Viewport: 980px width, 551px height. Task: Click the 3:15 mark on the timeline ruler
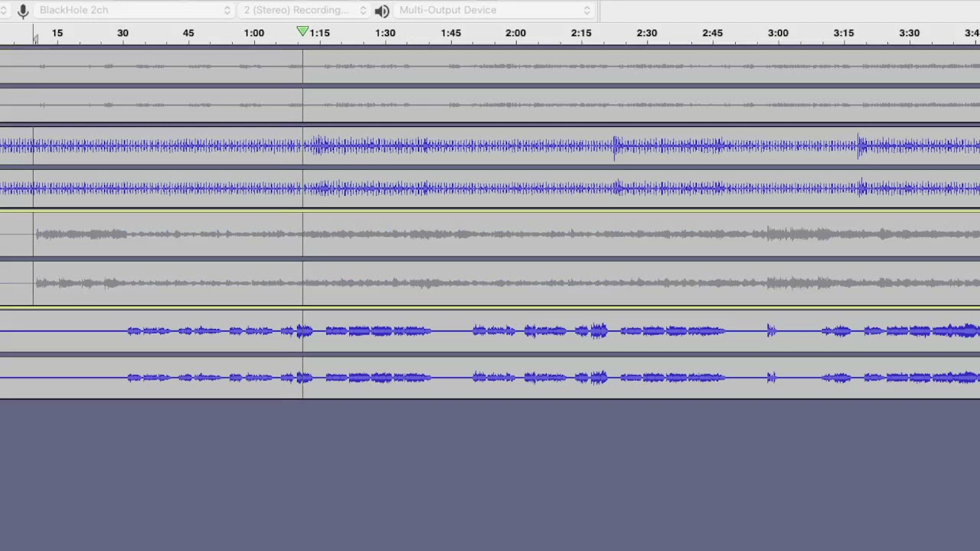tap(844, 33)
